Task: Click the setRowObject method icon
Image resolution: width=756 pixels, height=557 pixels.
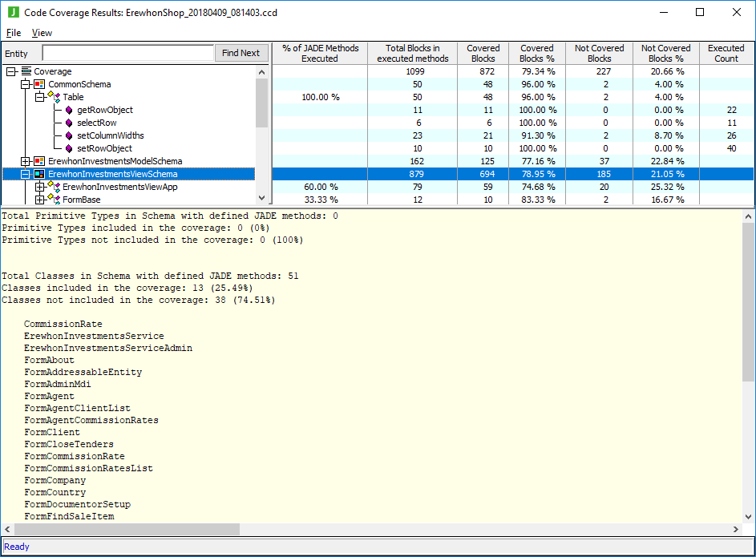Action: click(69, 148)
